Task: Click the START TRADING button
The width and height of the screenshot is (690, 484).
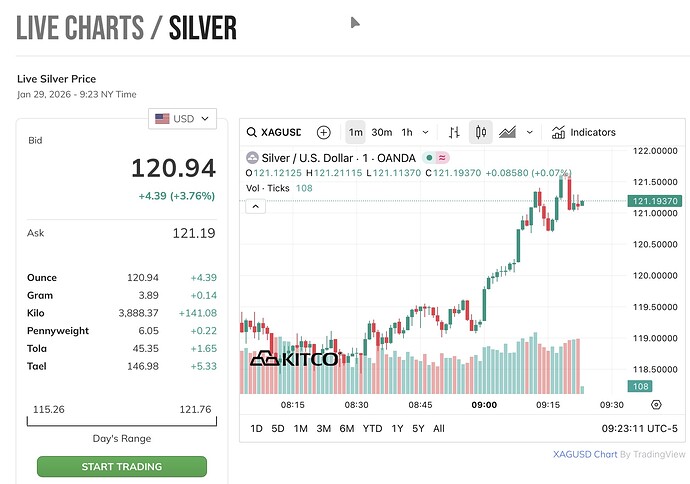Action: click(x=121, y=467)
